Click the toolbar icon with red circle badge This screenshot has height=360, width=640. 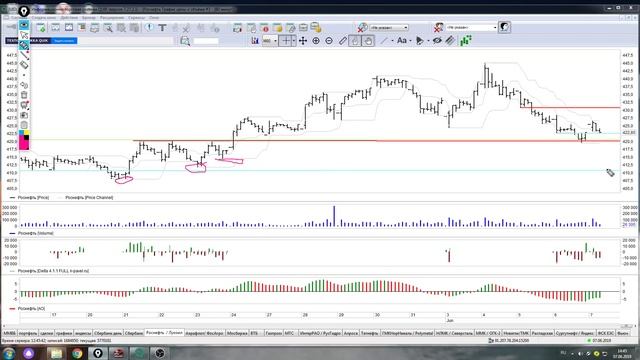pos(264,27)
